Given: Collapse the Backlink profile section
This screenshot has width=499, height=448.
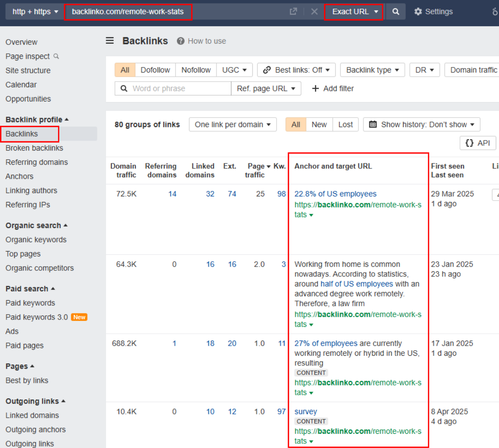Looking at the screenshot, I should pyautogui.click(x=37, y=119).
